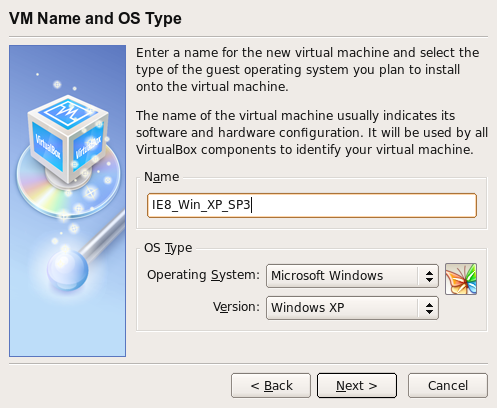
Task: Open the Version combo box showing Windows XP
Action: click(x=352, y=308)
